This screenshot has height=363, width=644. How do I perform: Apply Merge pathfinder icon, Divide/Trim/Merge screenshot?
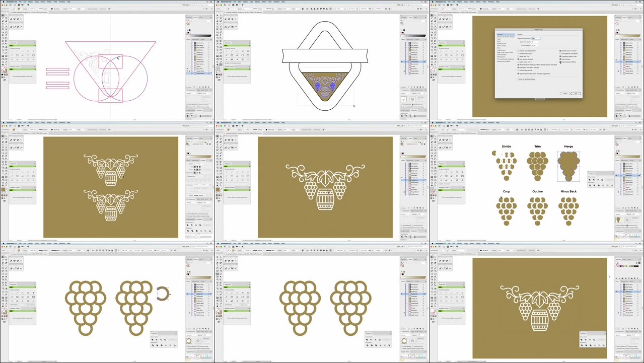pyautogui.click(x=599, y=185)
